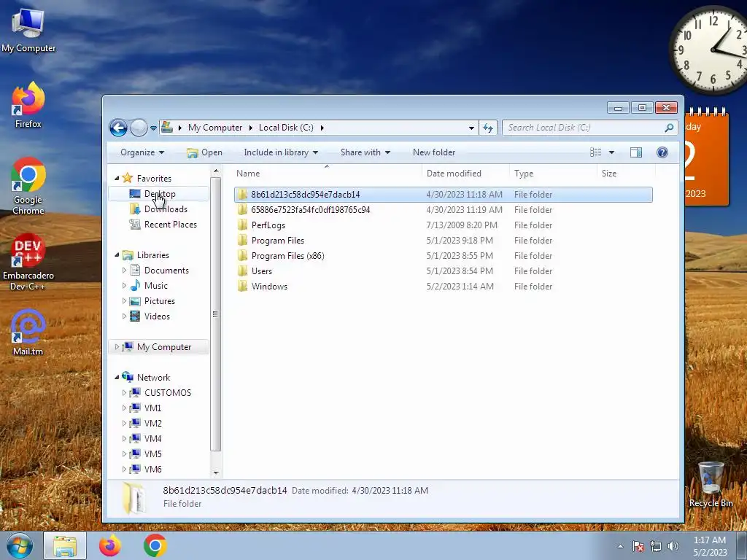Toggle the preview pane icon
The width and height of the screenshot is (747, 560).
click(x=636, y=152)
